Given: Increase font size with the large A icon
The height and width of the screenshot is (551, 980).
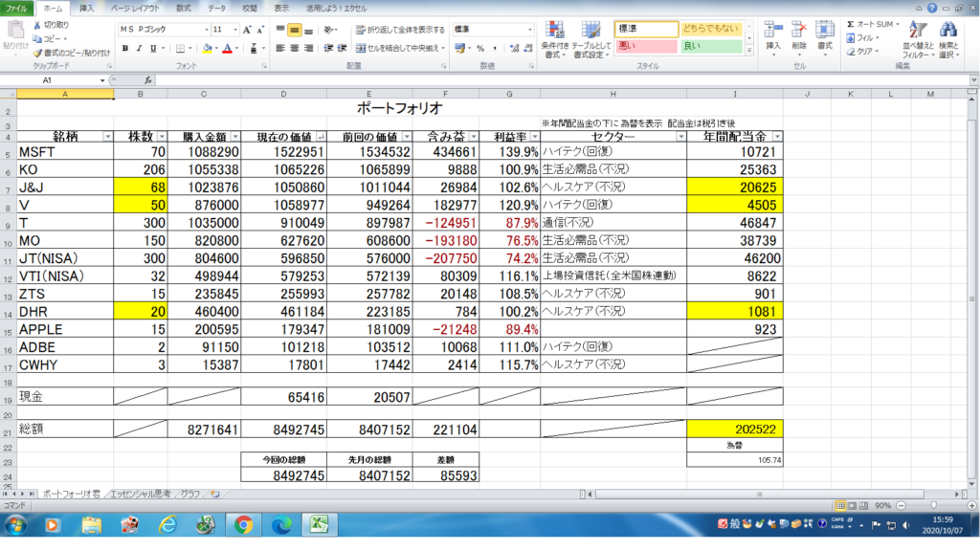Looking at the screenshot, I should [x=248, y=30].
